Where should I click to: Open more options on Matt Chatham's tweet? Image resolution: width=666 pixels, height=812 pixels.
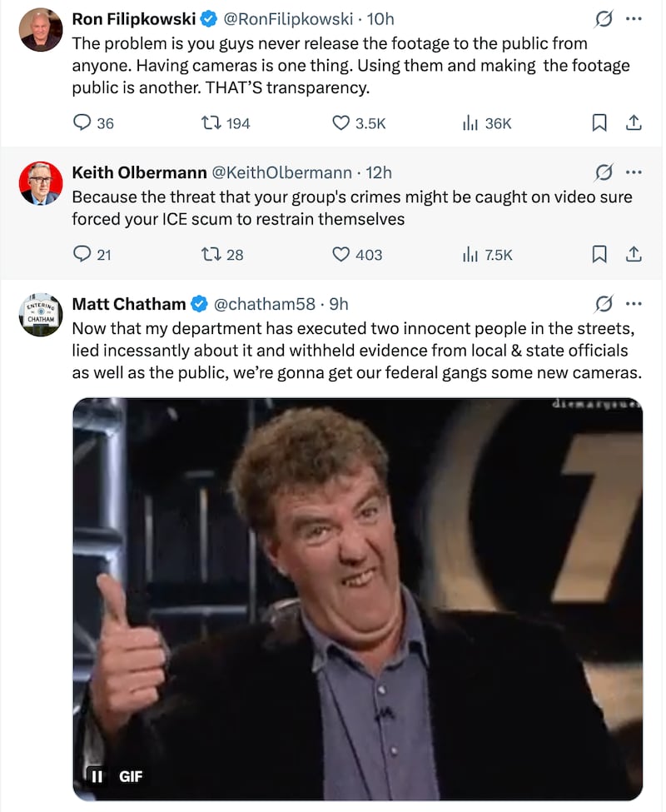[x=634, y=303]
